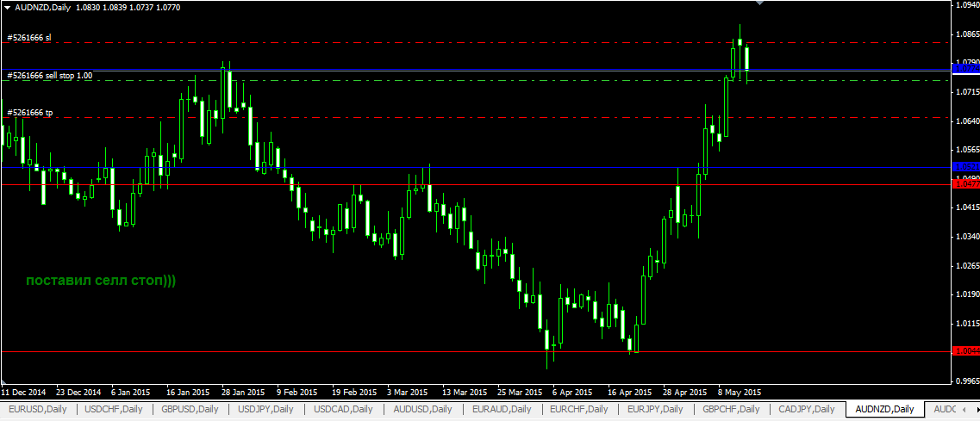Open the USDJPY,Daily chart tab

coord(265,409)
